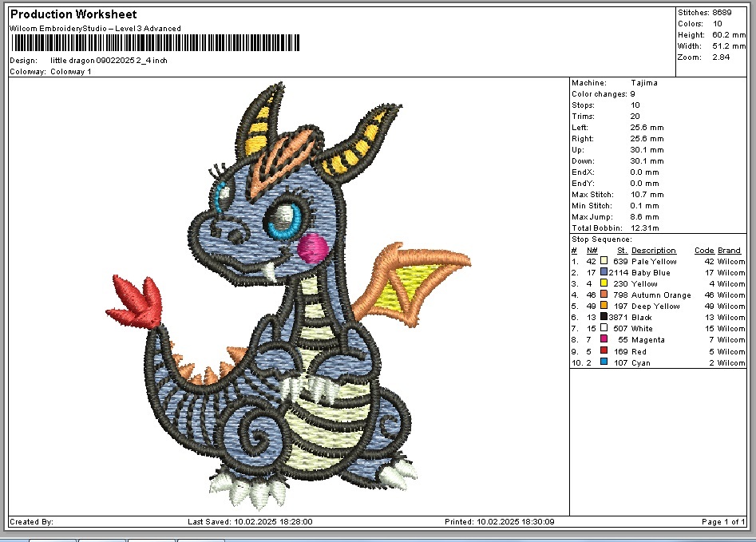Click the Total Bobbin value 12.31m
This screenshot has height=542, width=756.
[x=647, y=228]
